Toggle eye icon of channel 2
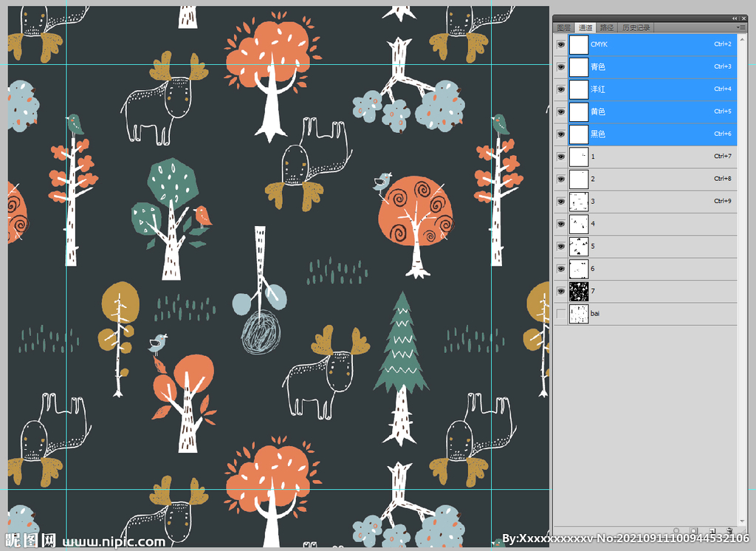756x551 pixels. tap(561, 179)
